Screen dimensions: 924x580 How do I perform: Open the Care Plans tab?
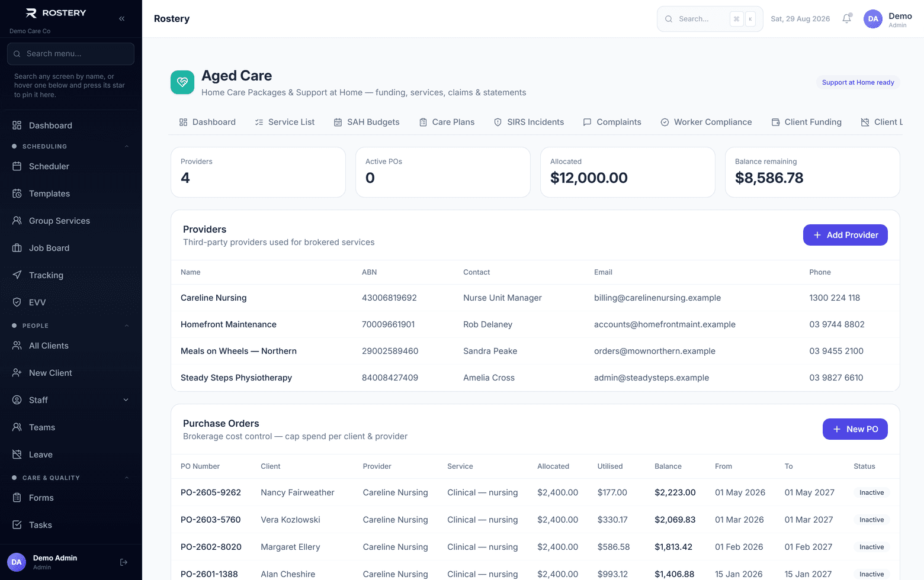coord(447,122)
